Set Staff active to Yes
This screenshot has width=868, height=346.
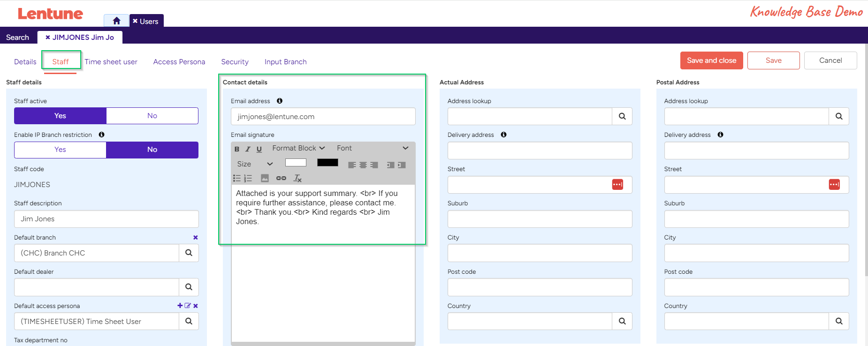click(60, 116)
